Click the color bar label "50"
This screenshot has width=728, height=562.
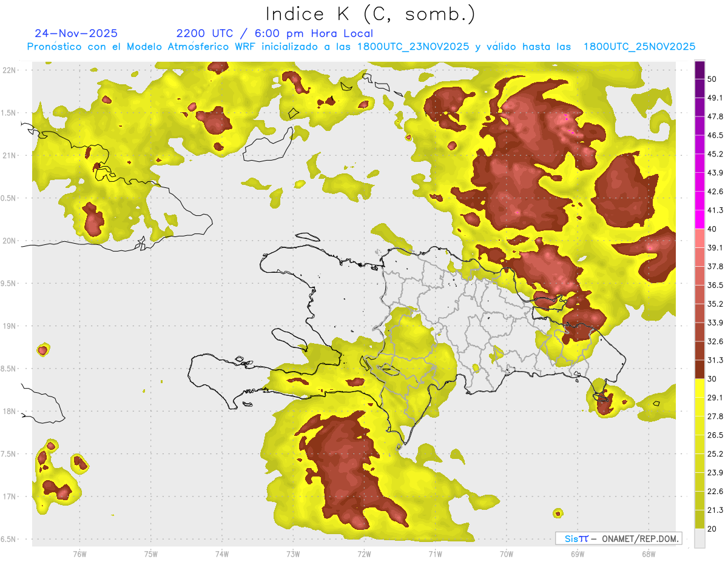point(713,79)
